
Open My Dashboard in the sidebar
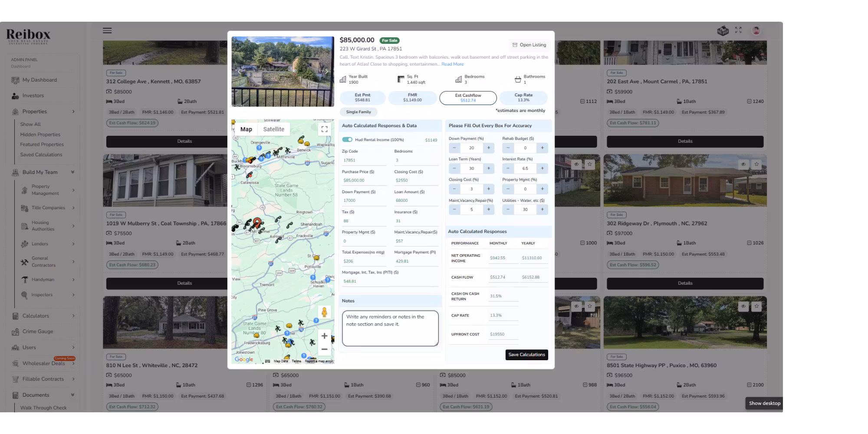click(39, 80)
